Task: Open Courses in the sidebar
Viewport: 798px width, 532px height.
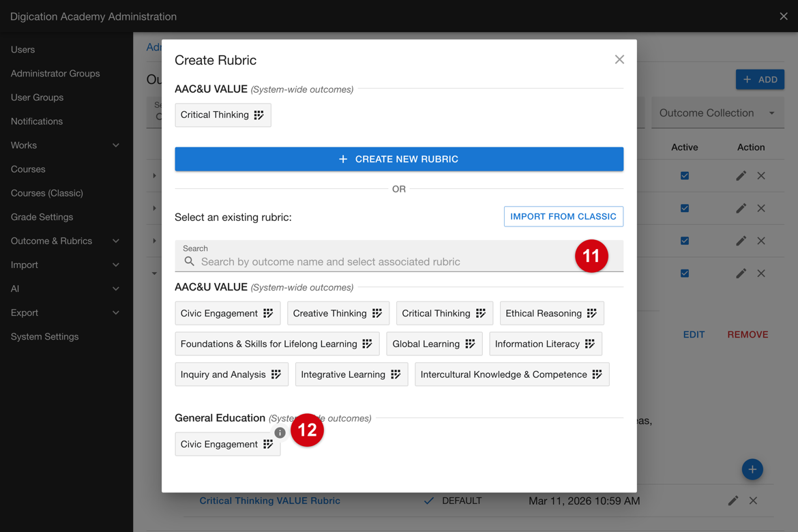Action: click(28, 169)
